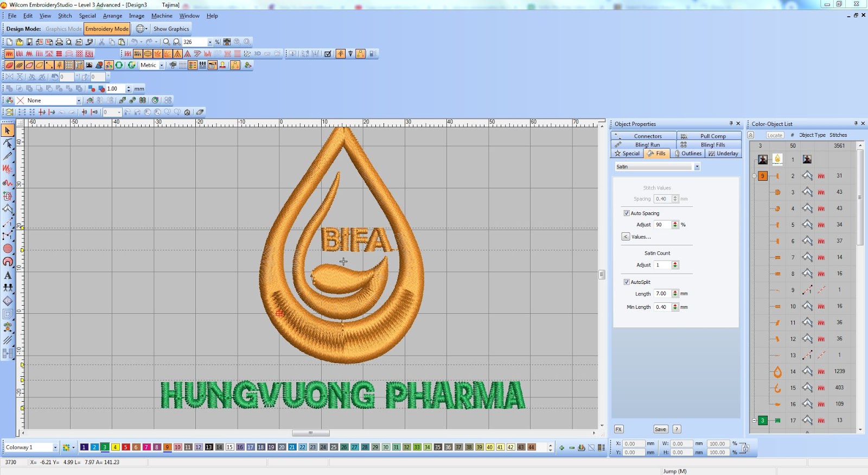Undo the last action
The width and height of the screenshot is (868, 475).
134,42
